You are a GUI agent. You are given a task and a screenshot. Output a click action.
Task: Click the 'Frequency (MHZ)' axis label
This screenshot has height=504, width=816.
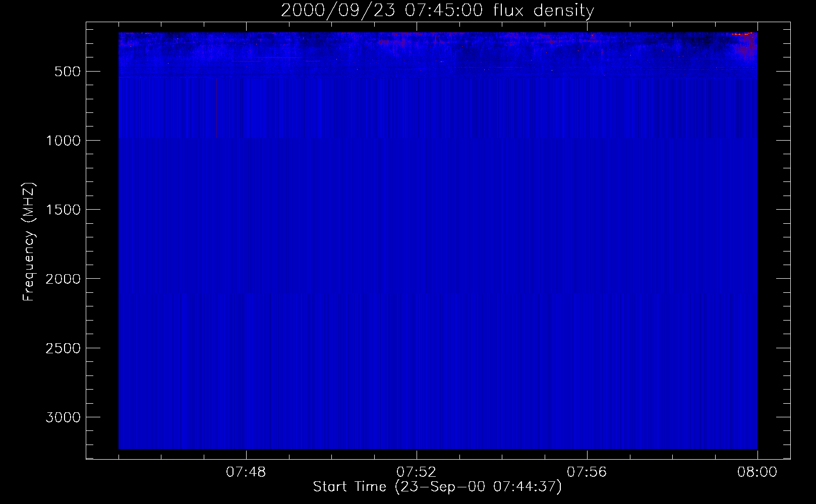29,241
